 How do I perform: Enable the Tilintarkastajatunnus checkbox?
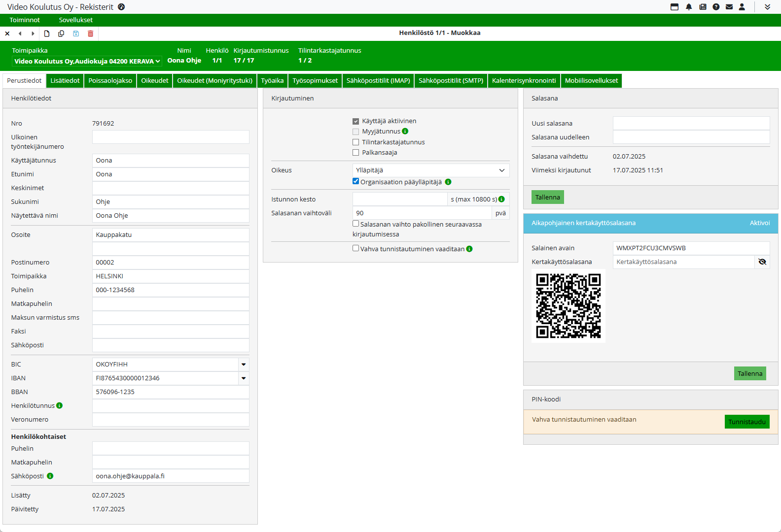coord(355,142)
